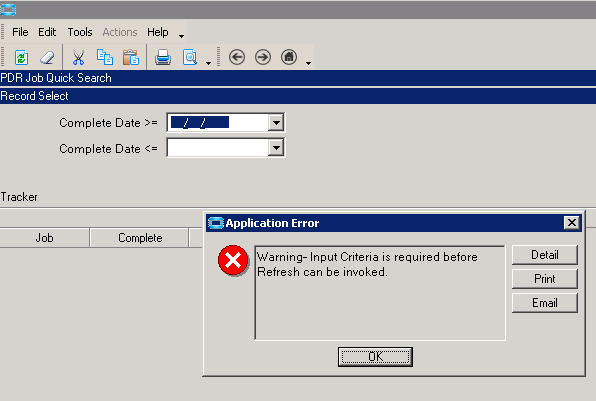Go back with left arrow icon

pyautogui.click(x=236, y=57)
